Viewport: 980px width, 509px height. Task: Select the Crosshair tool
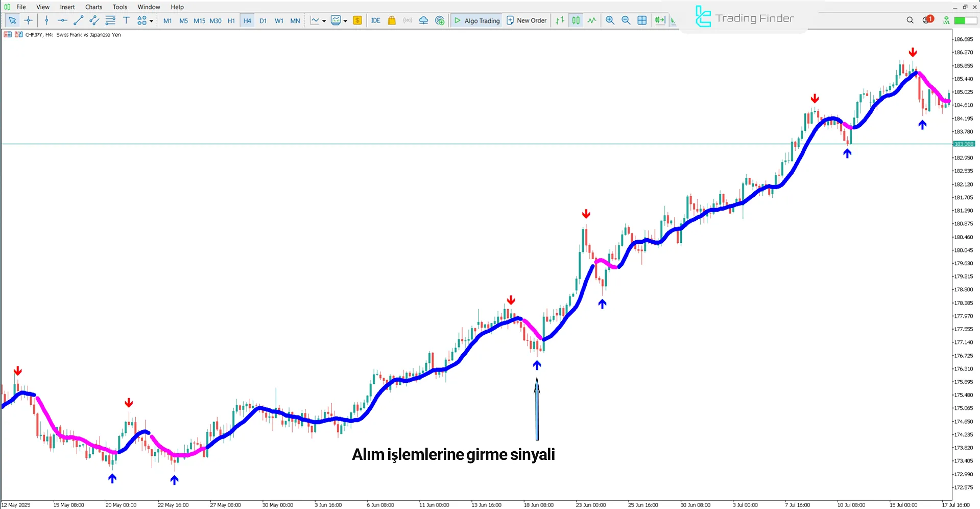tap(28, 20)
